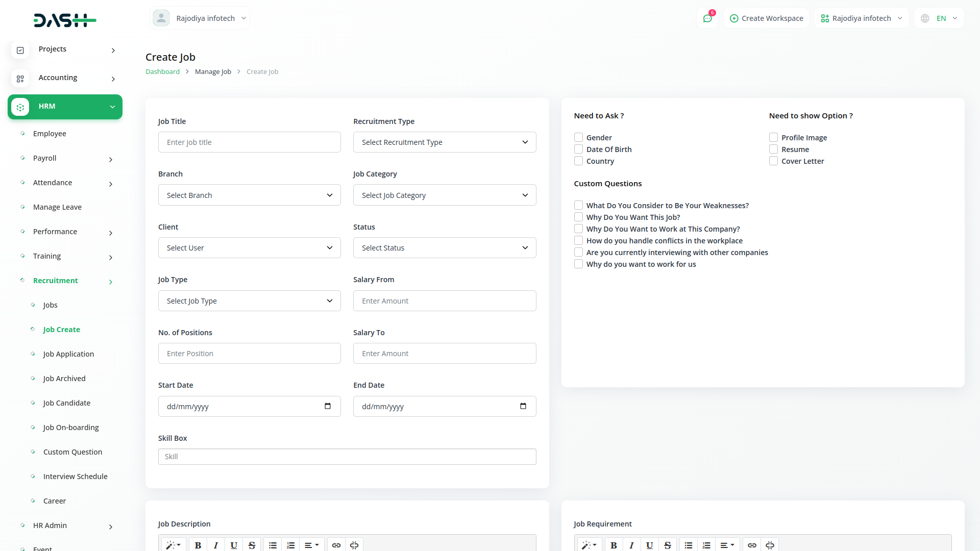Open the Select Job Type dropdown
The height and width of the screenshot is (551, 980).
249,301
